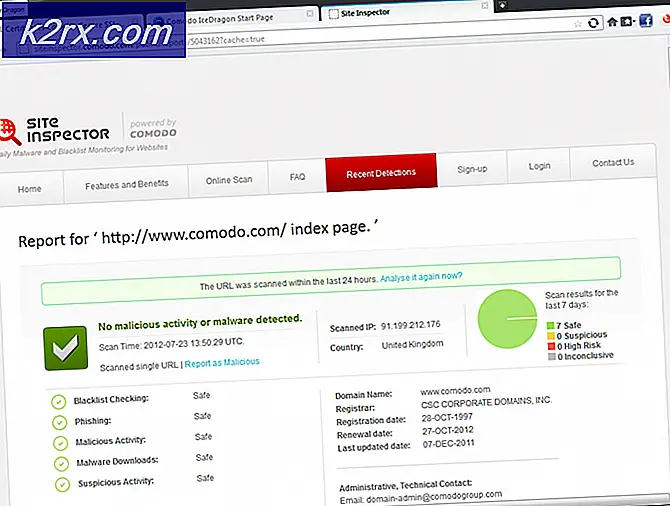Click 'Administrative, Technical Contact:' heading

[x=406, y=485]
